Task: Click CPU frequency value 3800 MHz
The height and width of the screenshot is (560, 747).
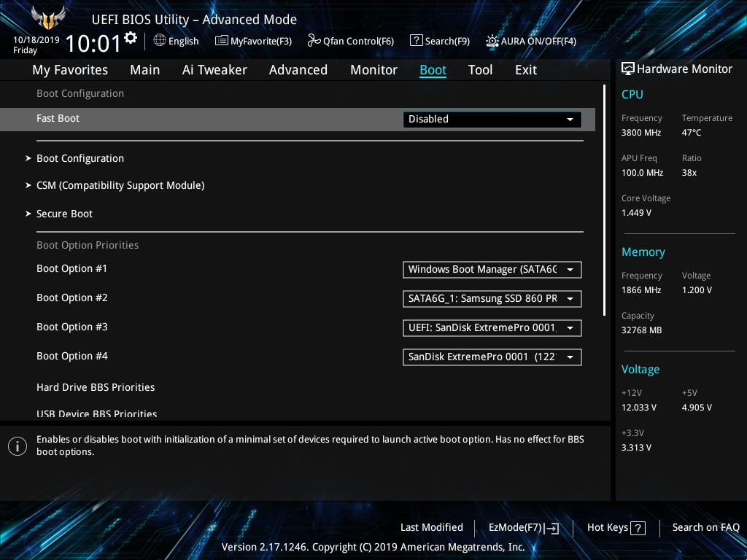Action: pos(641,133)
